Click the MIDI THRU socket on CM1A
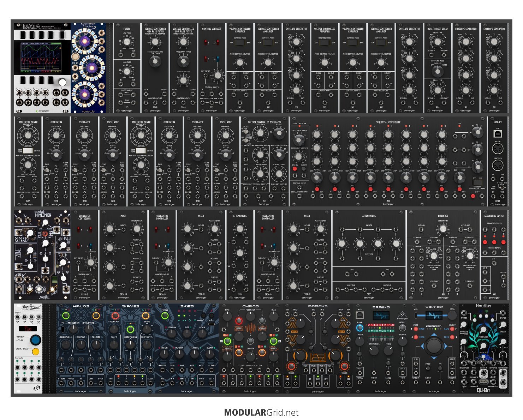This screenshot has width=523, height=420. click(498, 166)
